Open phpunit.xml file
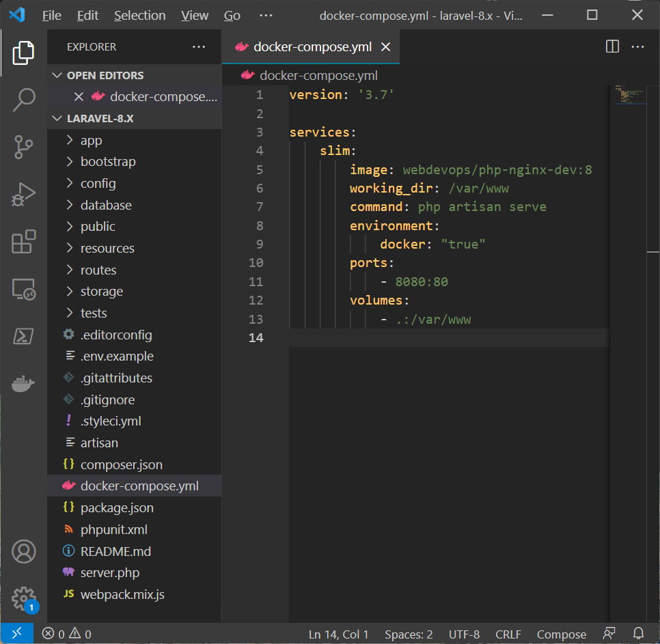660x644 pixels. click(x=135, y=529)
